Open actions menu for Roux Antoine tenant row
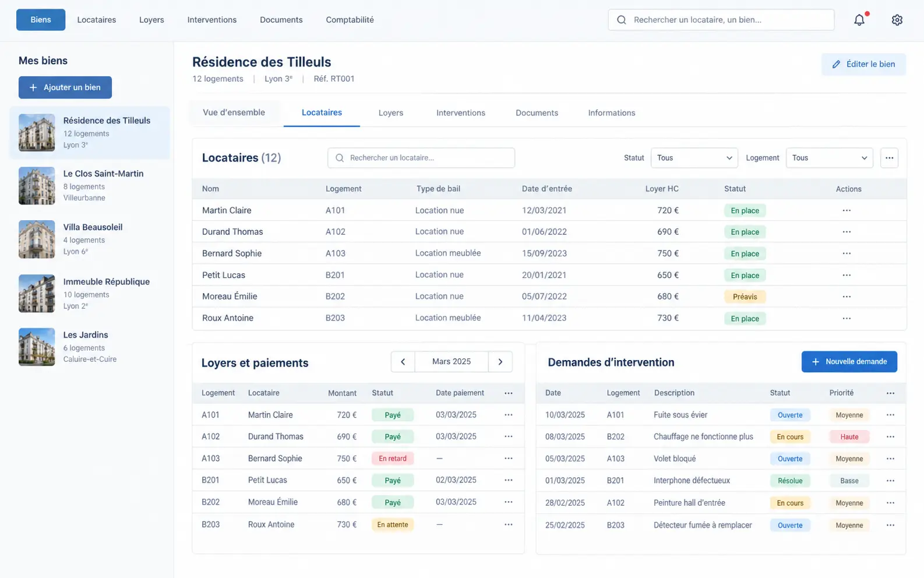The image size is (924, 578). 847,318
